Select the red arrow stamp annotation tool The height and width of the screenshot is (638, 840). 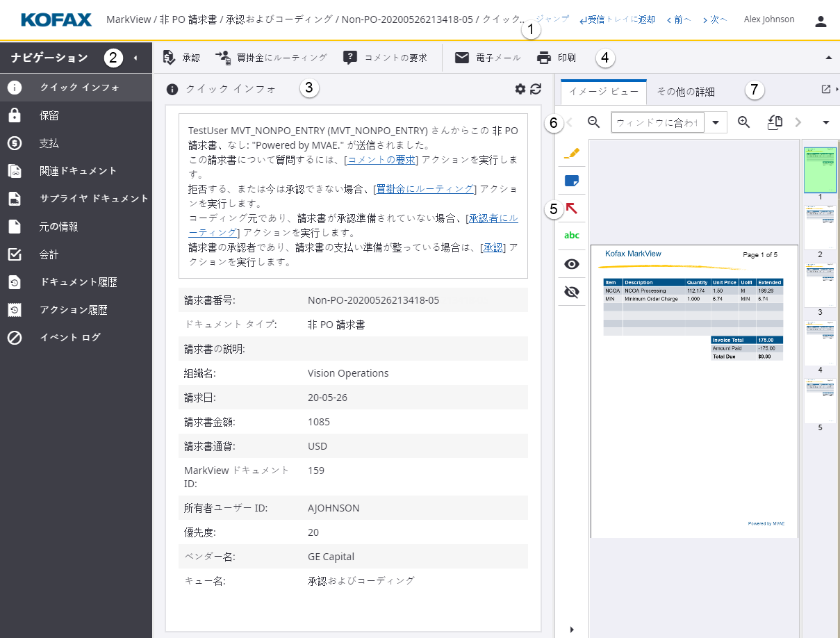coord(571,208)
